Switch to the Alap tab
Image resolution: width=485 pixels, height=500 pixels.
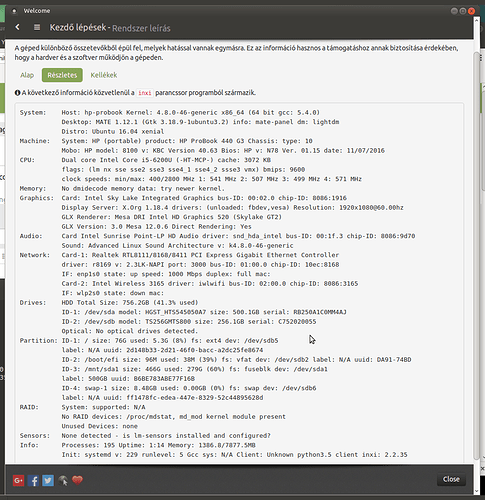[27, 75]
